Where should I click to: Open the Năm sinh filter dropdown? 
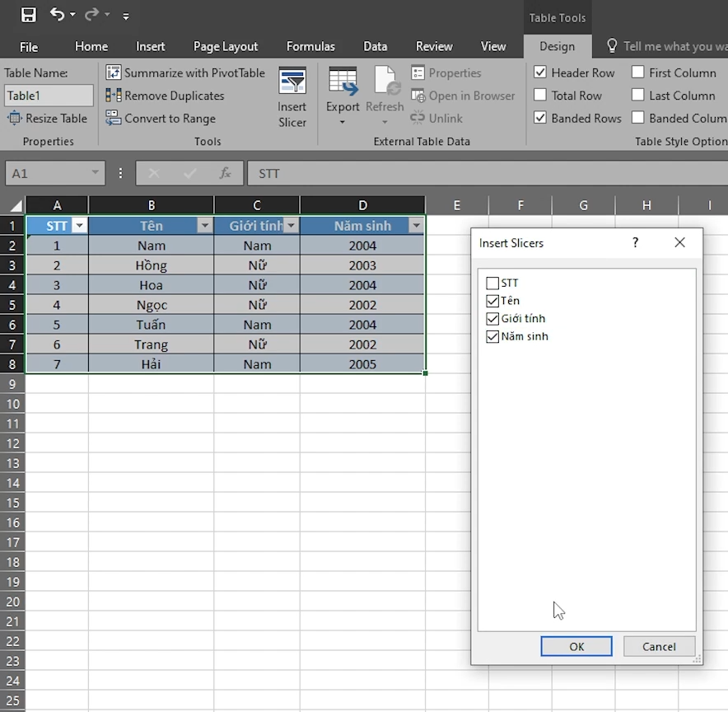click(x=416, y=225)
